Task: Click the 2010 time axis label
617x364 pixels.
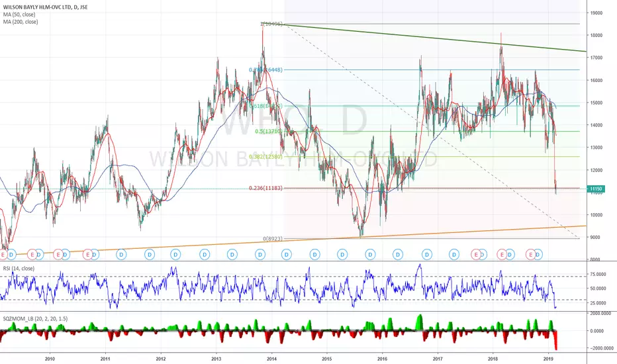Action: coord(50,359)
